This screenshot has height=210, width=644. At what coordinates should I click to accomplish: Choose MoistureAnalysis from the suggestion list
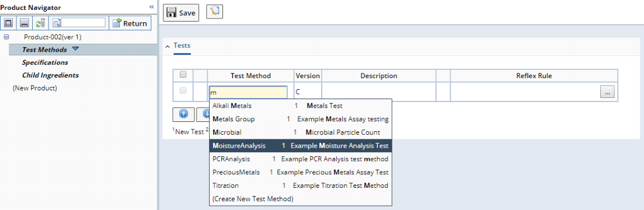pos(301,146)
